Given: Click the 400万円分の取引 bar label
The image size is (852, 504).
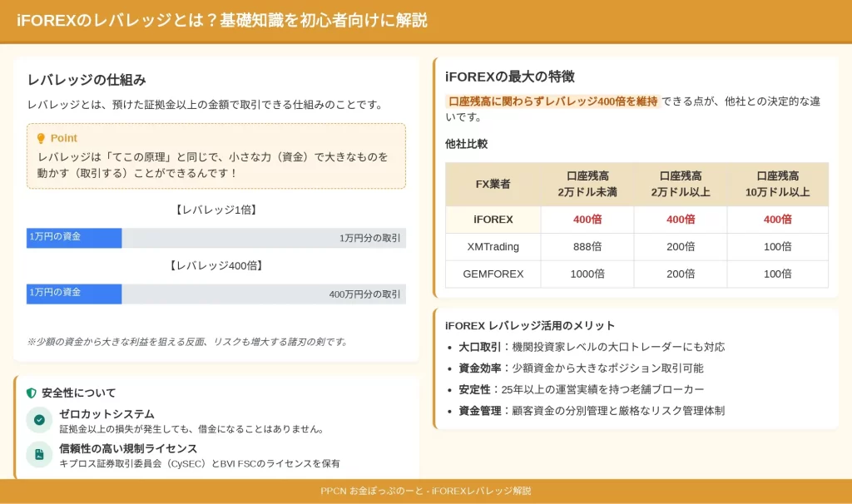Looking at the screenshot, I should click(x=364, y=294).
